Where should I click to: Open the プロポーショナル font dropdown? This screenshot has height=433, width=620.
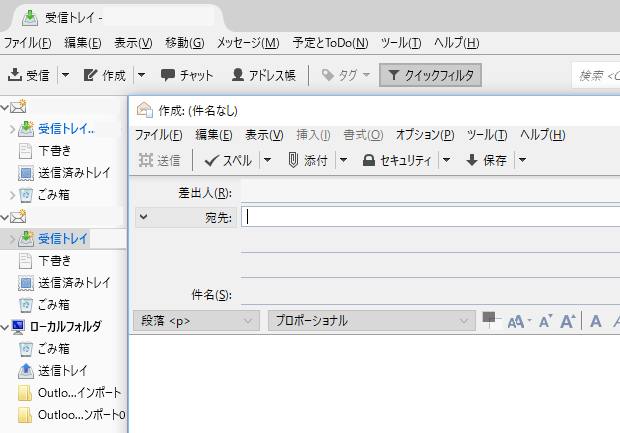pyautogui.click(x=370, y=321)
